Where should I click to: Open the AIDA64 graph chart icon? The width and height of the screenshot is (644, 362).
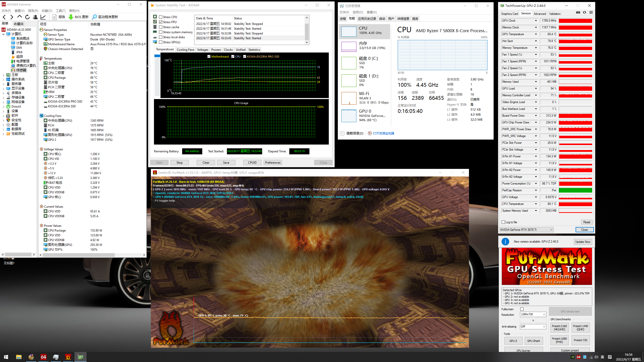(x=43, y=17)
